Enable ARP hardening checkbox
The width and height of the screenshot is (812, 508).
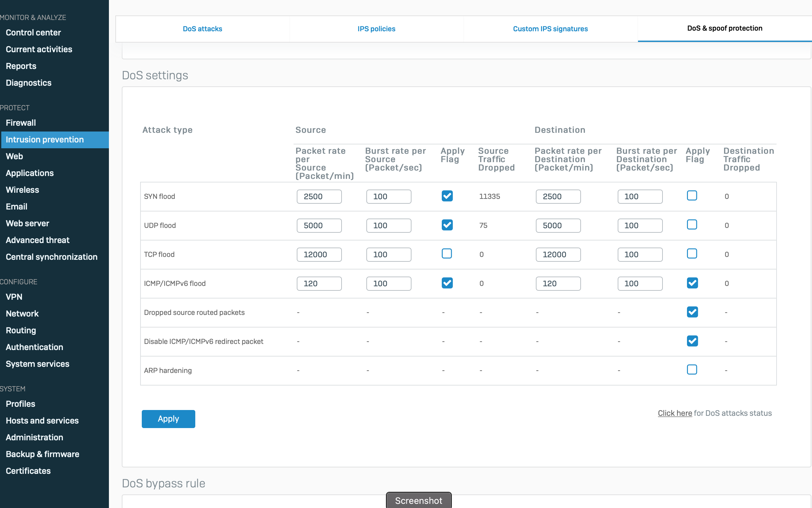click(692, 370)
